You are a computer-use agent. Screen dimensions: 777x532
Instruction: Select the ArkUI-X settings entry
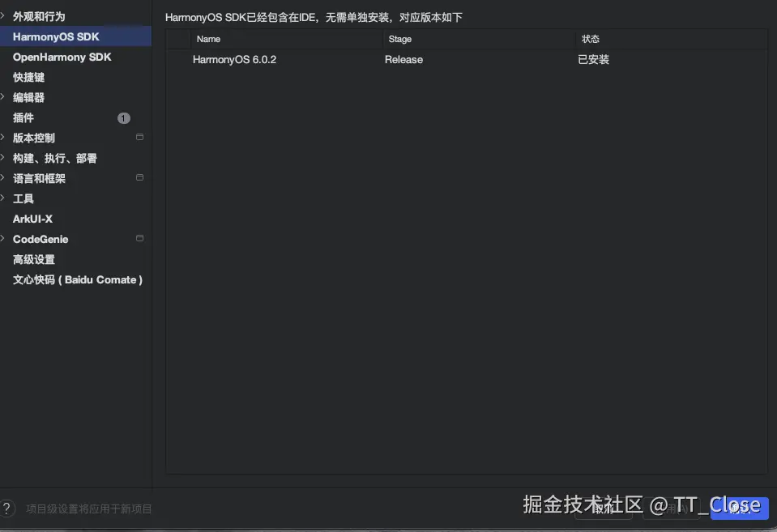pyautogui.click(x=31, y=219)
